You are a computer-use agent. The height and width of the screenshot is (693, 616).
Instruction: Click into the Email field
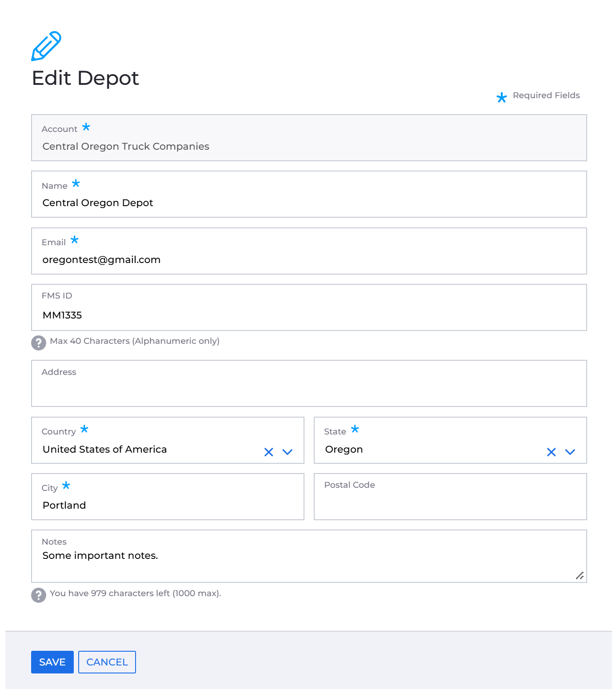pyautogui.click(x=309, y=251)
